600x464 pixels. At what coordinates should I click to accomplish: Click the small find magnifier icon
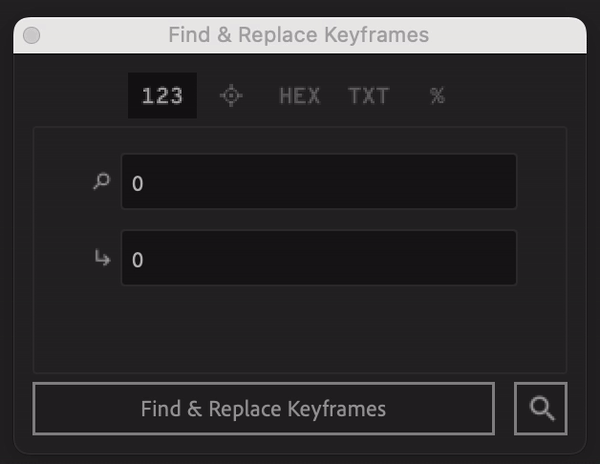tap(101, 181)
